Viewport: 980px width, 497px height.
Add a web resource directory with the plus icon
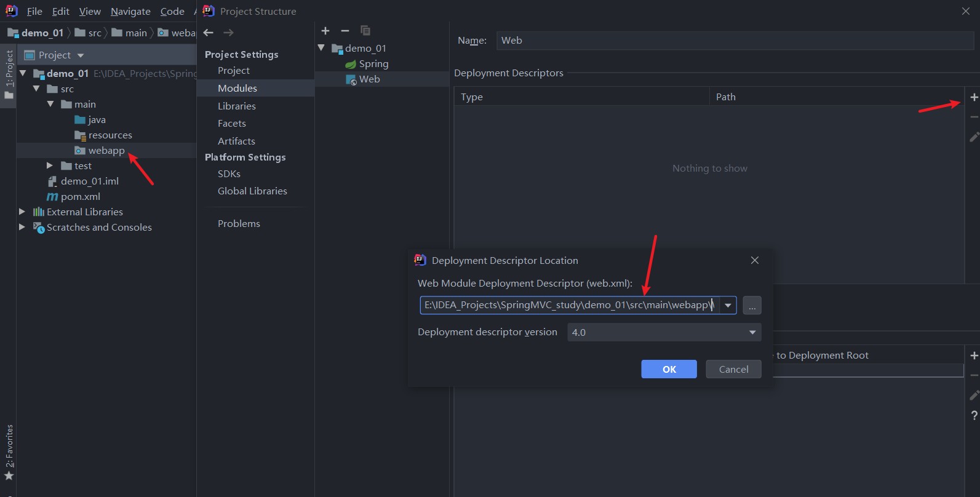point(974,356)
